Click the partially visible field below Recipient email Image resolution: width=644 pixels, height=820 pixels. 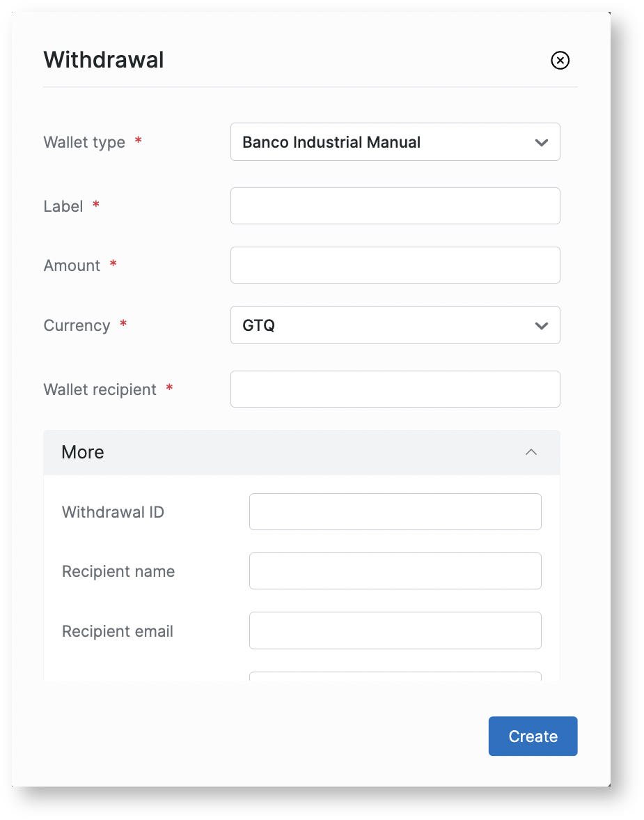395,676
